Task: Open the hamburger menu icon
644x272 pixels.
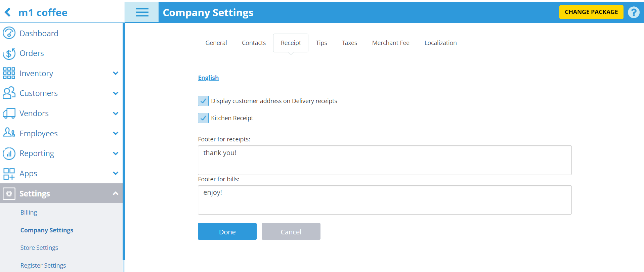Action: tap(142, 12)
